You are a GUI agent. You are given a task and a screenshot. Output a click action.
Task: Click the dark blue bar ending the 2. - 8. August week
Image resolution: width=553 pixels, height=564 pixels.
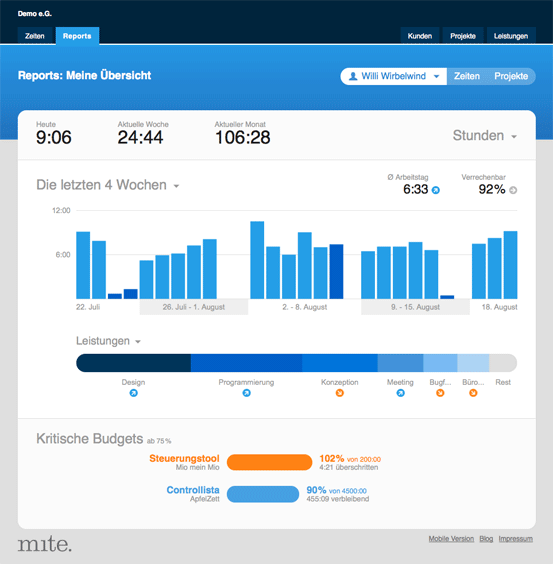pyautogui.click(x=336, y=272)
